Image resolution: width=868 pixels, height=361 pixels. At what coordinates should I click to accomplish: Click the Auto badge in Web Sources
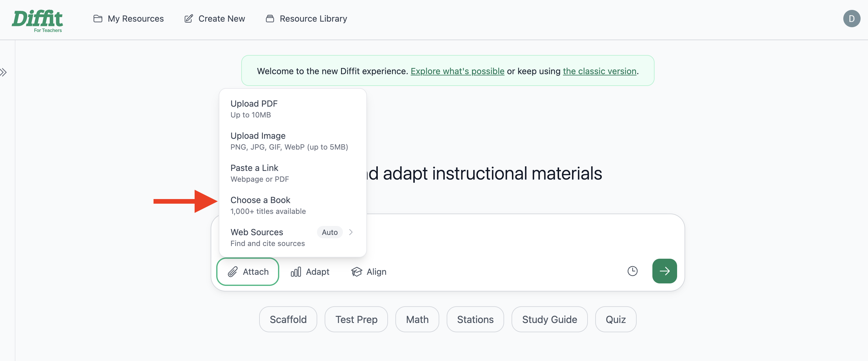[330, 232]
